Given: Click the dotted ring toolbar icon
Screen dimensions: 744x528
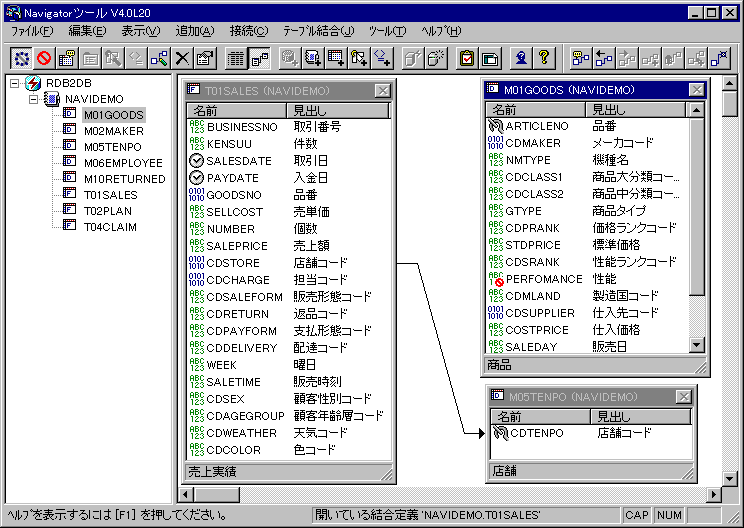Looking at the screenshot, I should click(22, 58).
